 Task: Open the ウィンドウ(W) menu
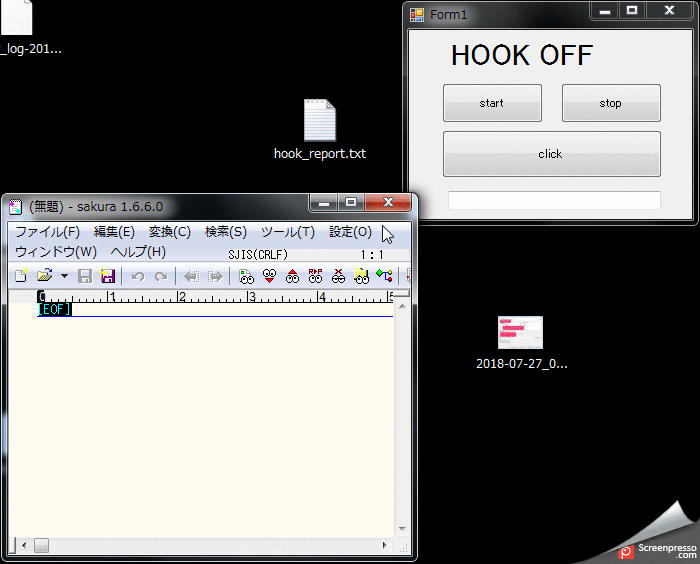pos(56,252)
